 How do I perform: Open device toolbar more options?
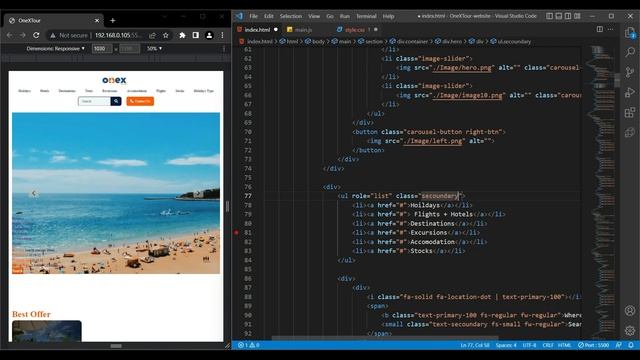(x=224, y=49)
